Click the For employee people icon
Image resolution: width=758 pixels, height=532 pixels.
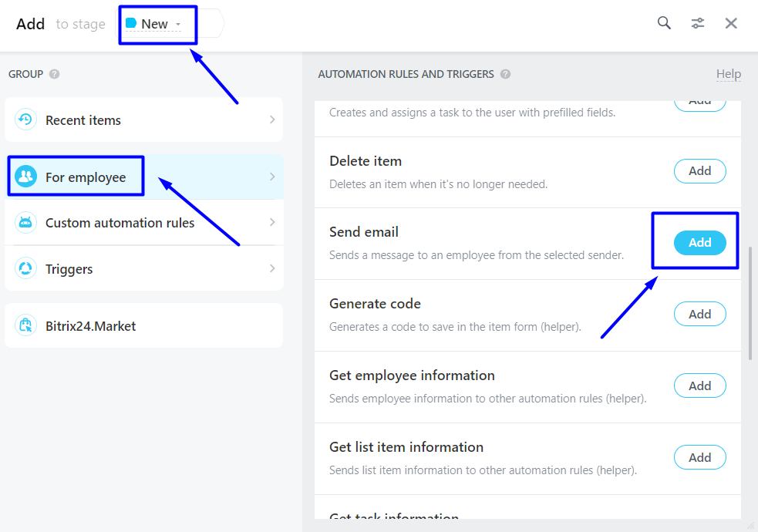26,177
